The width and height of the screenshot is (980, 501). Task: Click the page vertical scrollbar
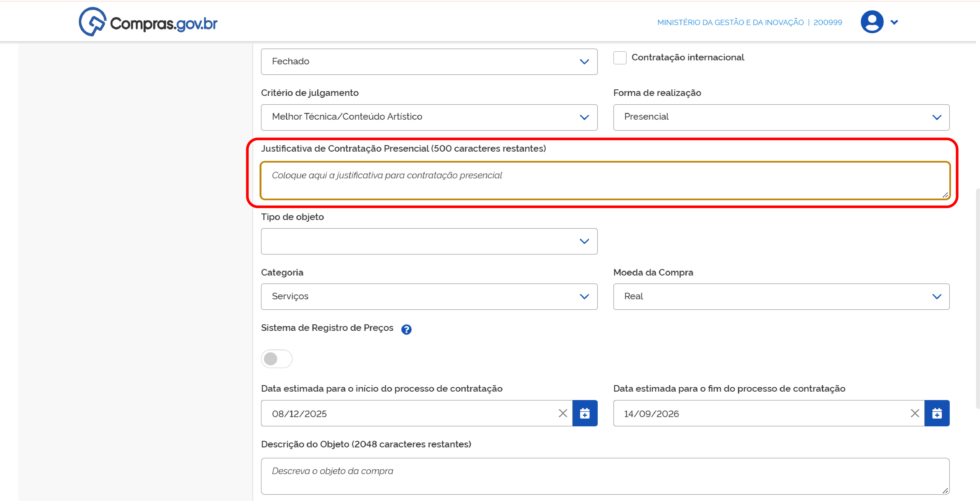[977, 298]
